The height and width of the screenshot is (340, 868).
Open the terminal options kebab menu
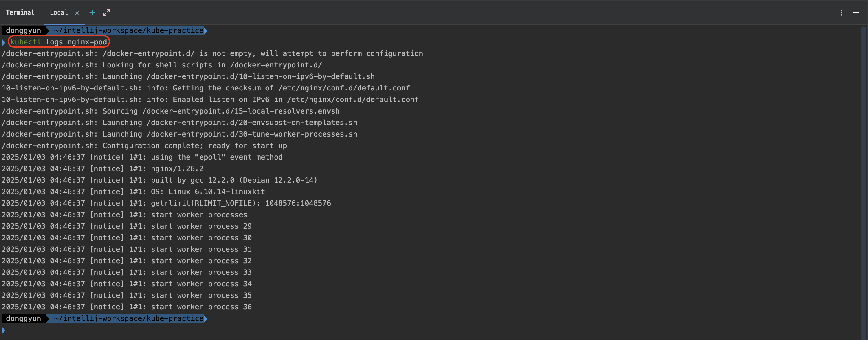[x=841, y=13]
